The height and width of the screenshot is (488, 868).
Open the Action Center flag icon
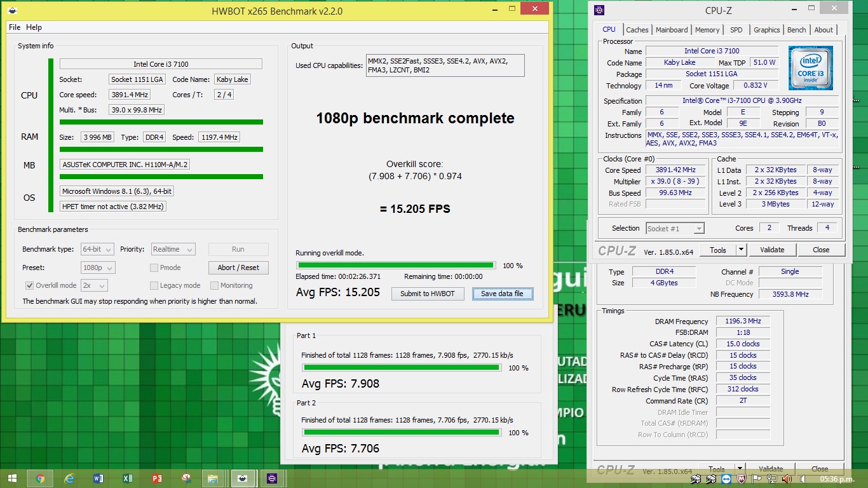point(756,478)
